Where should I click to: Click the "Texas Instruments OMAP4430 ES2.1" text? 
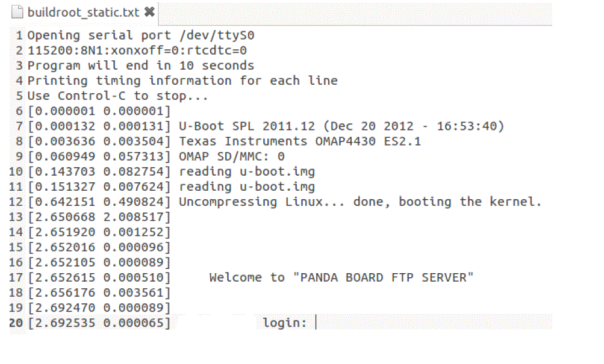[300, 141]
